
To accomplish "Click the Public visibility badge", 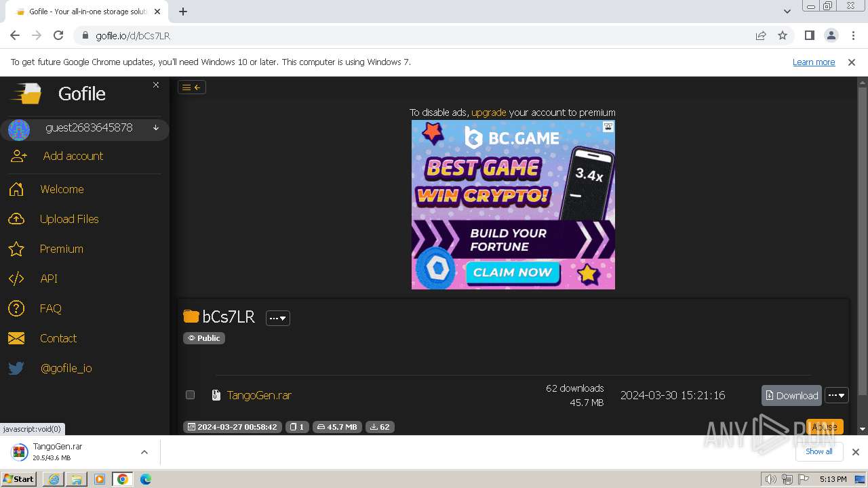I will [204, 338].
